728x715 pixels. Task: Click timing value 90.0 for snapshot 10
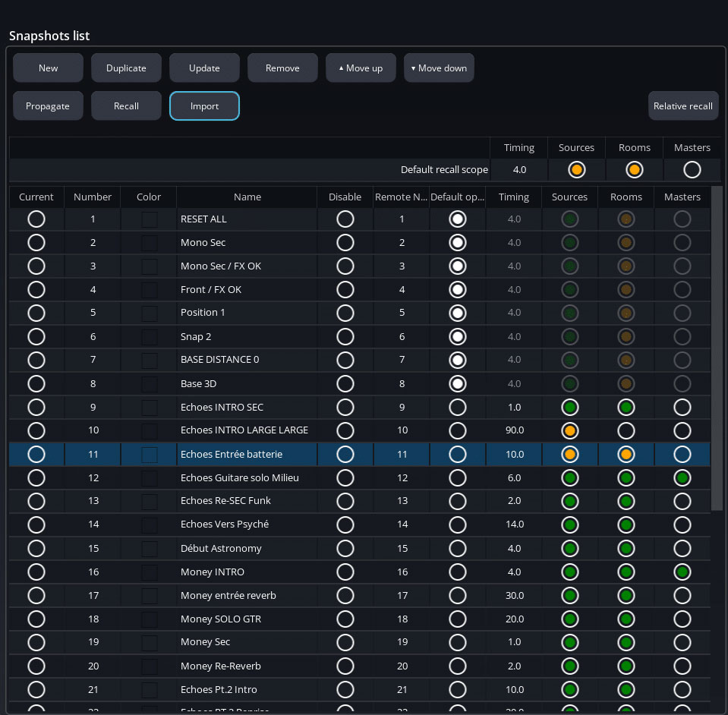point(514,431)
